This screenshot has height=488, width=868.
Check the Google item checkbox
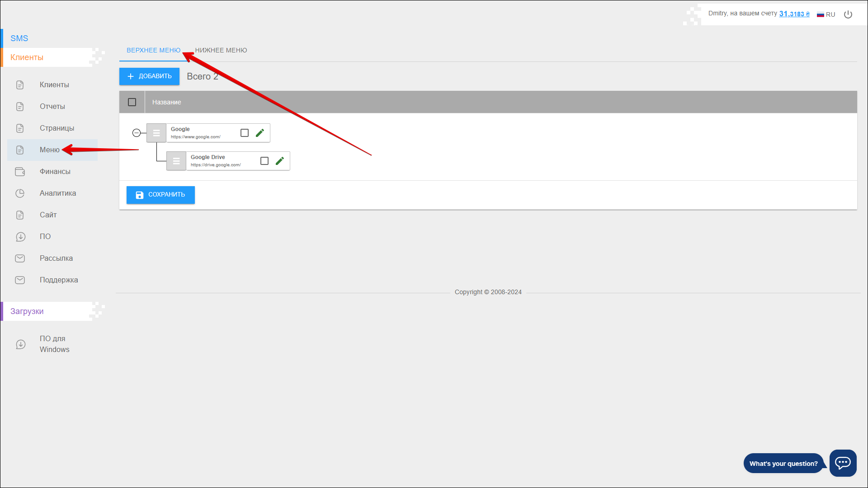(245, 133)
